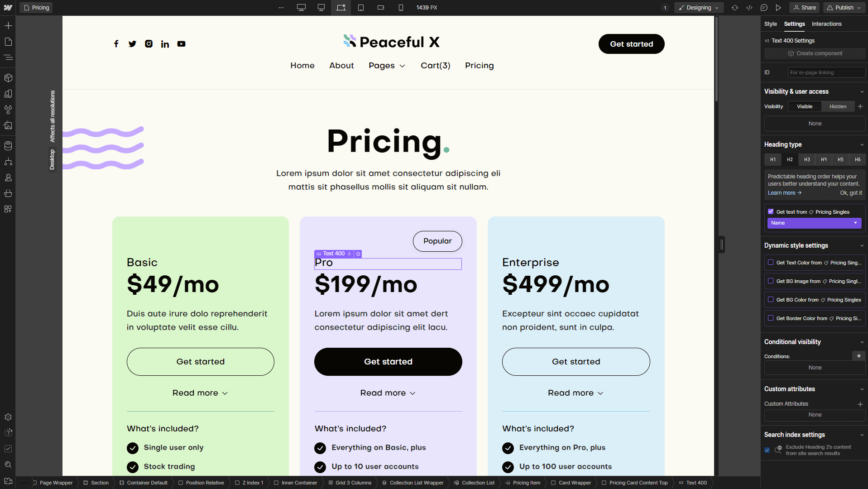Collapse the Heading type section
Screen dimensions: 868x489
(x=861, y=144)
